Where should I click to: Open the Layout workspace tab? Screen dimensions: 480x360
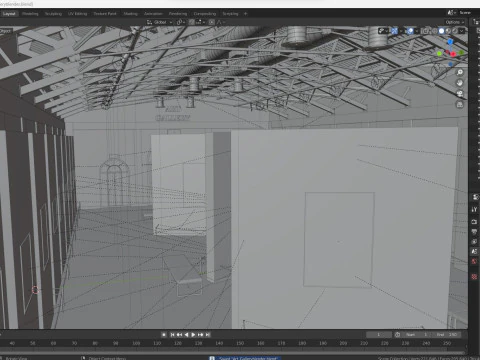click(9, 14)
